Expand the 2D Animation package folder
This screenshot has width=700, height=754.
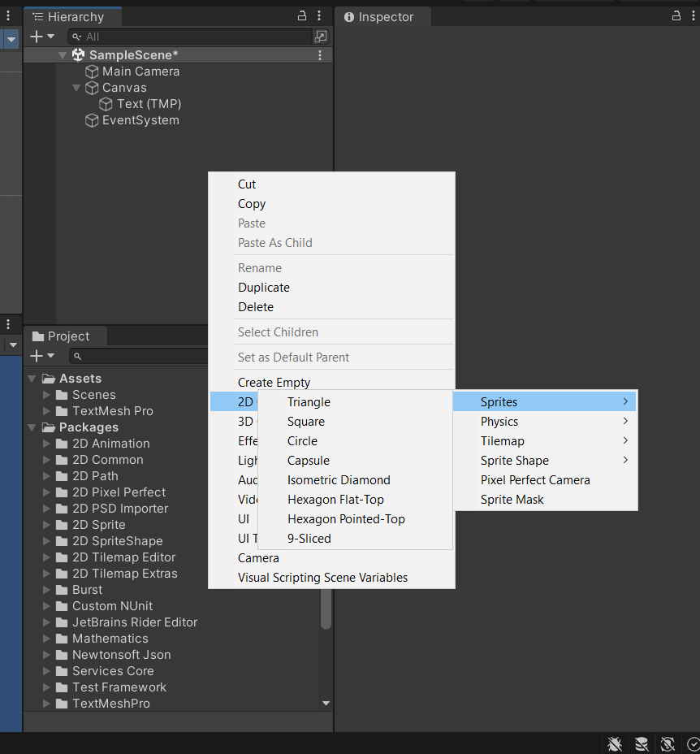tap(47, 444)
